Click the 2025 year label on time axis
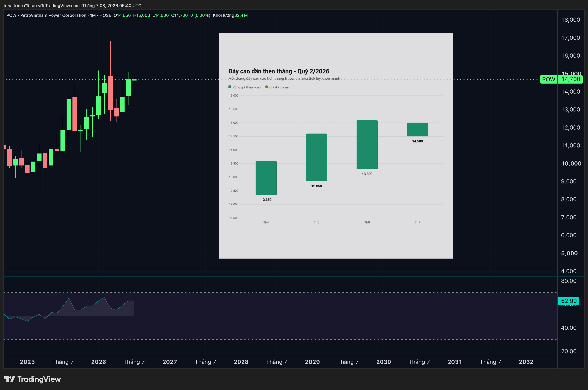The width and height of the screenshot is (588, 390). (x=27, y=362)
